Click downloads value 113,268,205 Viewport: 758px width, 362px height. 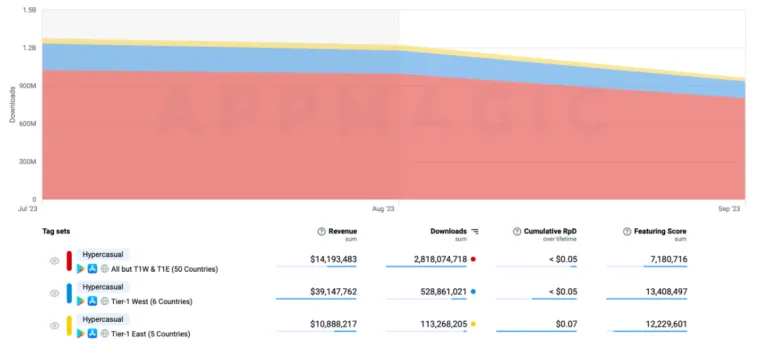click(x=444, y=324)
